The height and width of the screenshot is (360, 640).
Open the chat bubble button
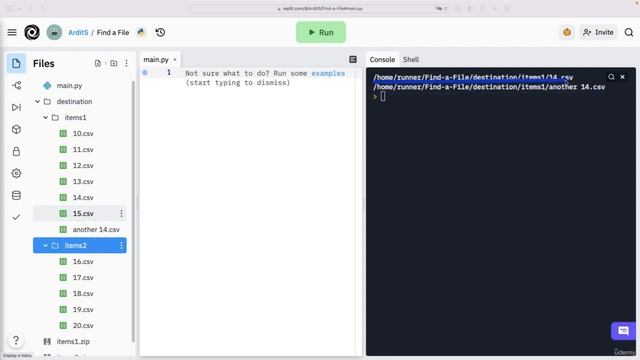[623, 331]
